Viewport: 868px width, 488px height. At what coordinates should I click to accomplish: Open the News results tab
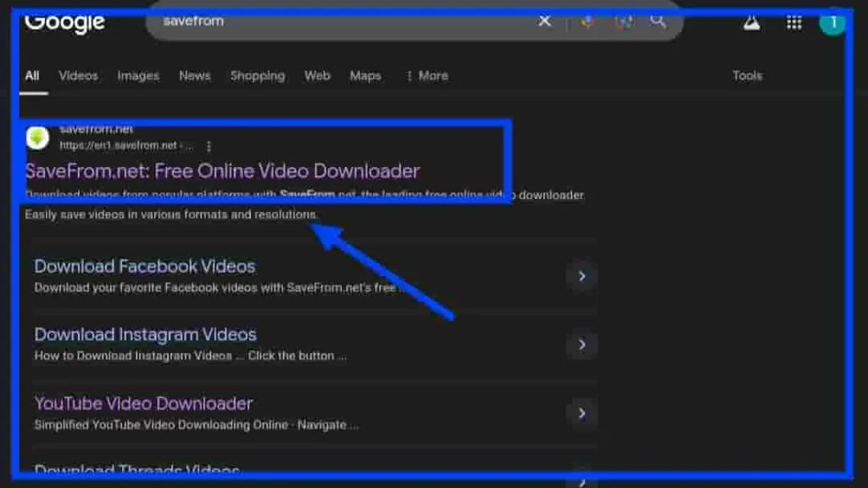pos(195,75)
